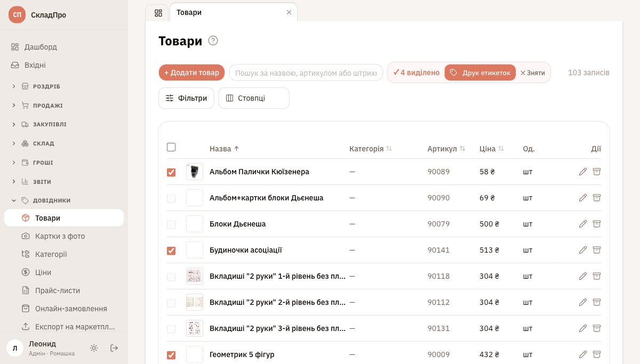Open the dashboard grid tab icon
This screenshot has width=640, height=364.
coord(158,13)
